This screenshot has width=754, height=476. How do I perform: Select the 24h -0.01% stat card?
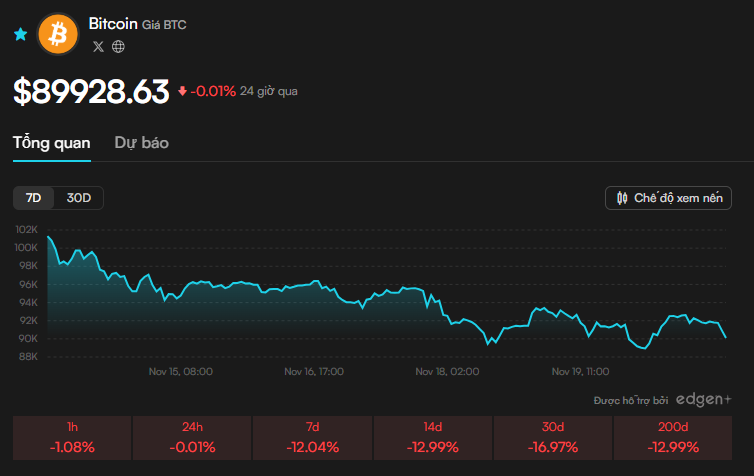(192, 438)
